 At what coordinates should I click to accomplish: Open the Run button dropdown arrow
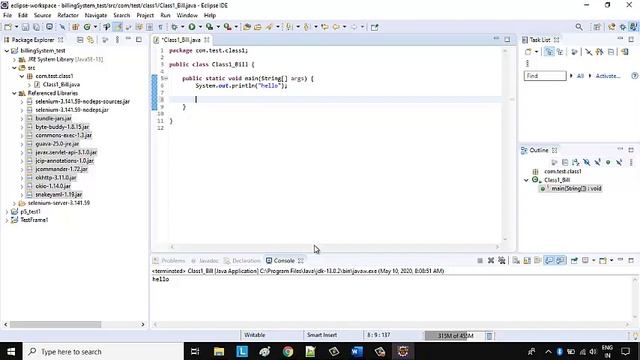coord(200,27)
